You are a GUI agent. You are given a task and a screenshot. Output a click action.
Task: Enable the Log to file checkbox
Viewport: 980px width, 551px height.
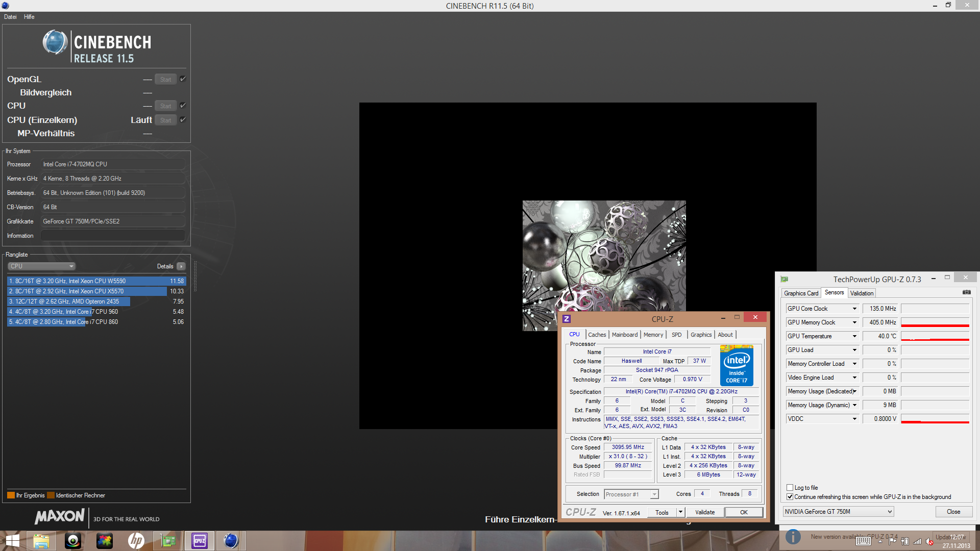point(790,488)
